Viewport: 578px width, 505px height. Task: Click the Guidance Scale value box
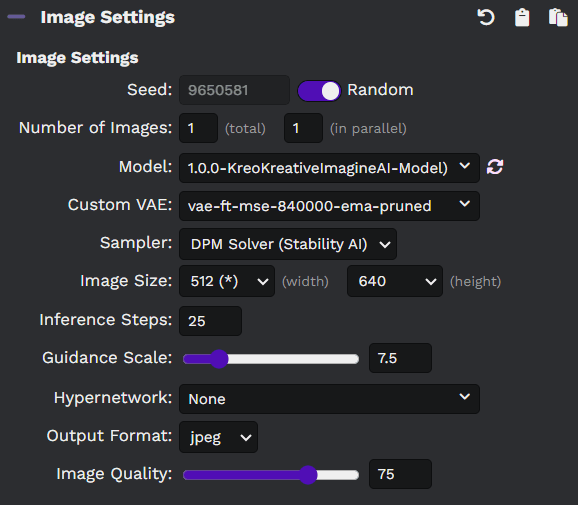pyautogui.click(x=400, y=358)
